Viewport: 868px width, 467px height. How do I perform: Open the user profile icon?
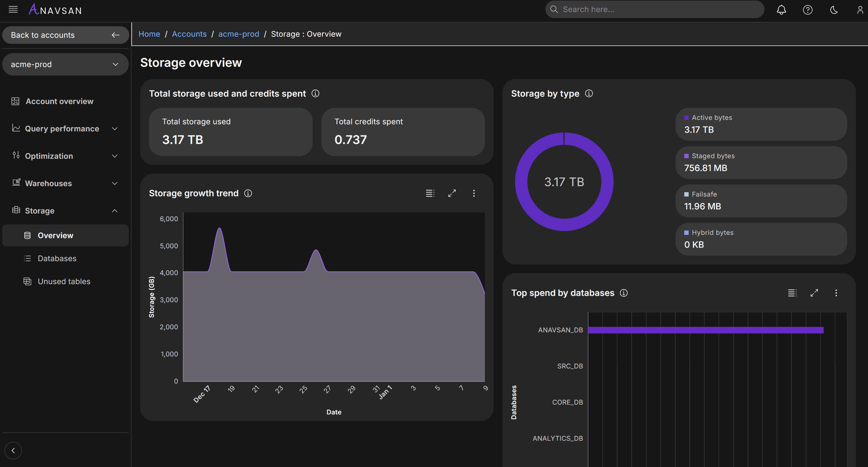click(860, 10)
